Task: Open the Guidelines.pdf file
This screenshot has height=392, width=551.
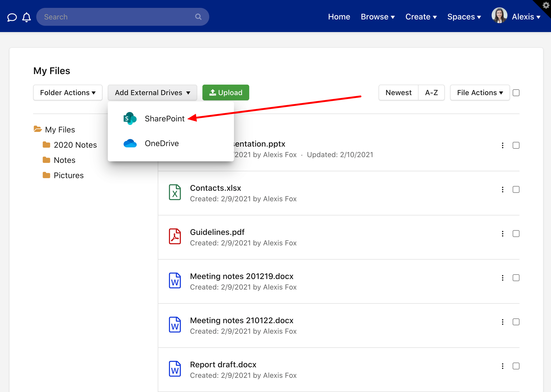Action: pyautogui.click(x=217, y=232)
